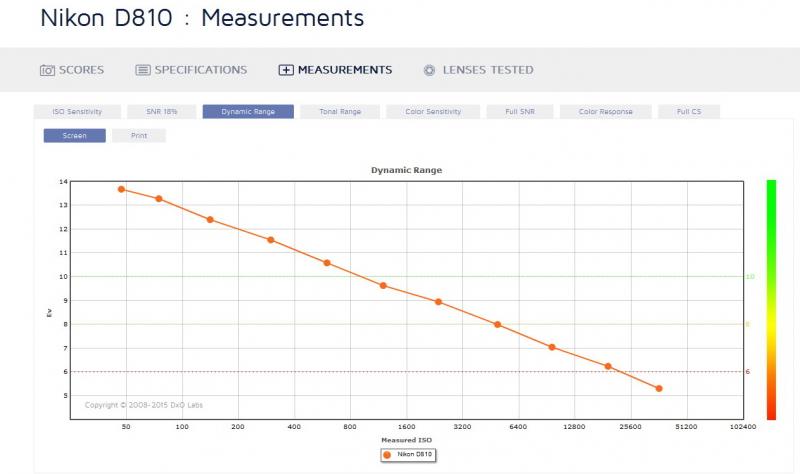Click the first data point near ISO 50
This screenshot has height=474, width=800.
(x=121, y=189)
